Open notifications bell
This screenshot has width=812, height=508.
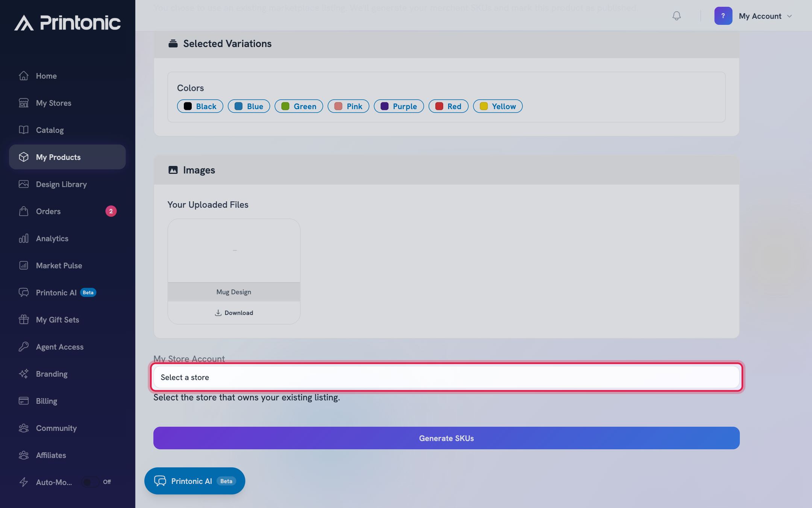point(676,16)
